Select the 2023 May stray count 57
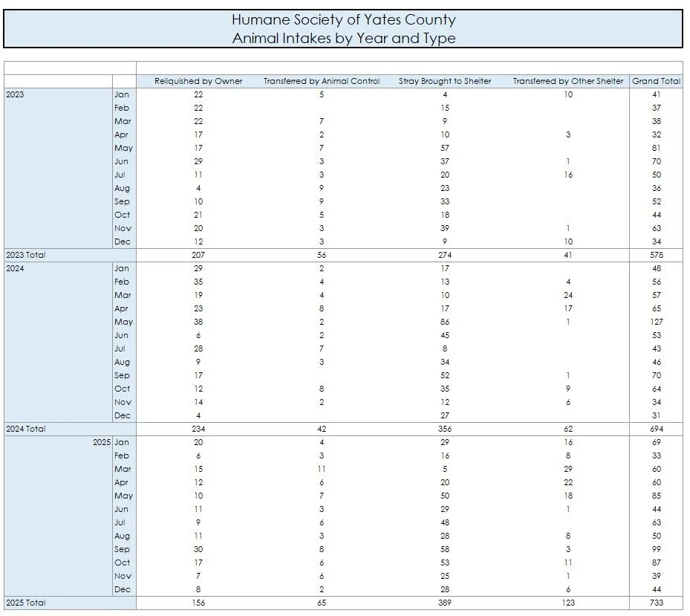The height and width of the screenshot is (616, 690). coord(445,148)
